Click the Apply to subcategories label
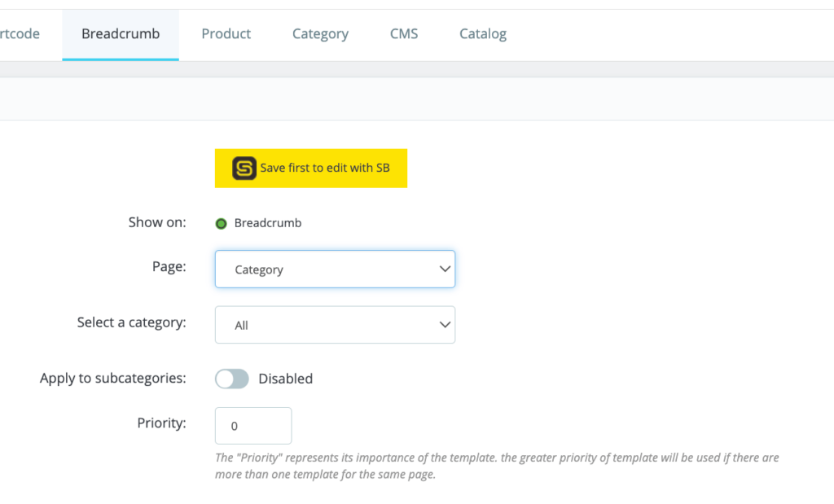Image resolution: width=834 pixels, height=504 pixels. (x=113, y=379)
